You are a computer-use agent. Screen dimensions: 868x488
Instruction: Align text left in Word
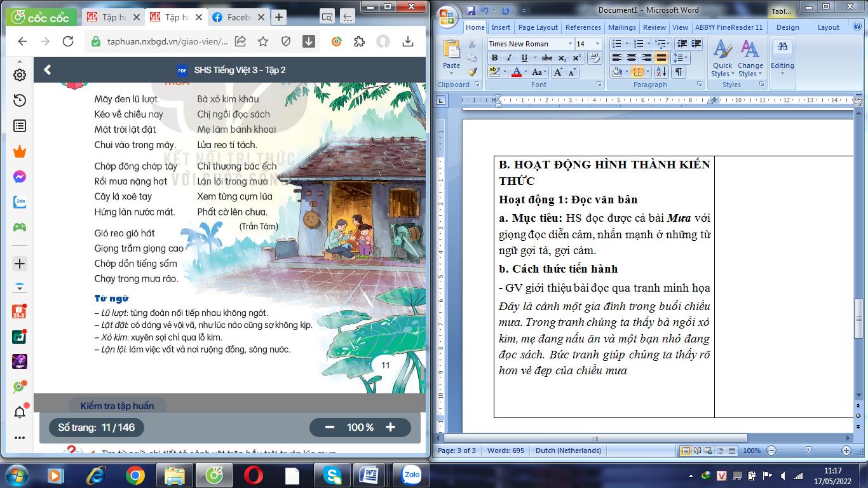click(616, 58)
